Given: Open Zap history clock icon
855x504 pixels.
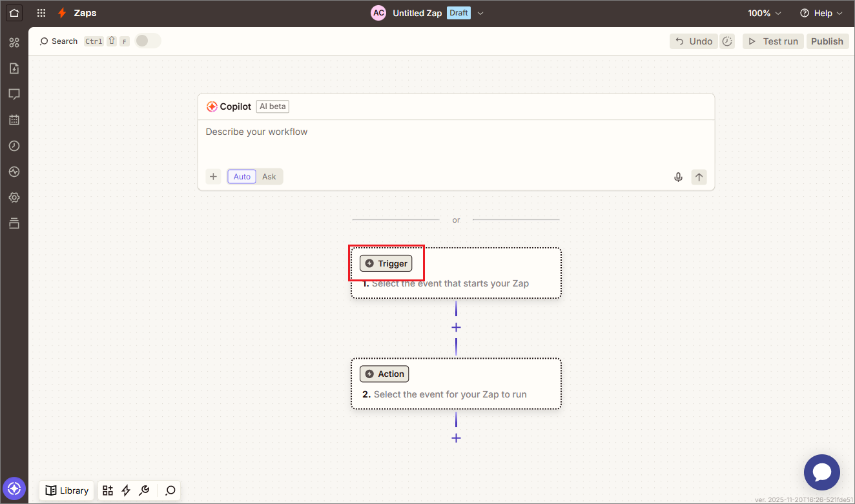Looking at the screenshot, I should point(14,146).
